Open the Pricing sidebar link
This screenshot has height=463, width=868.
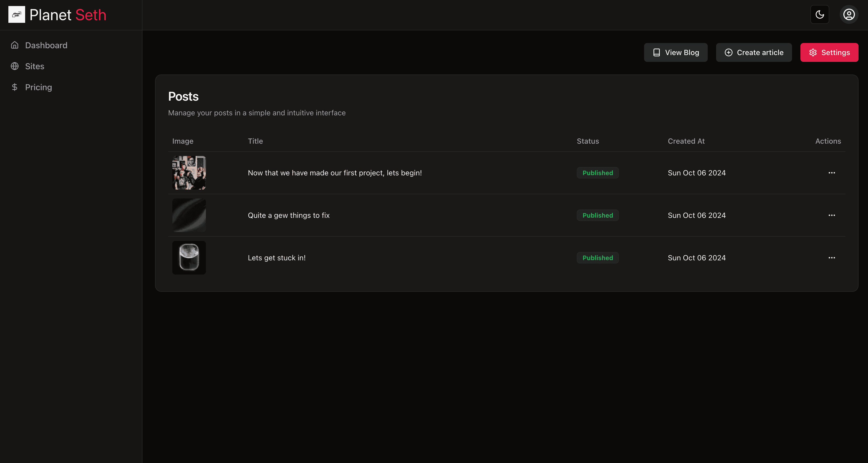[x=39, y=87]
